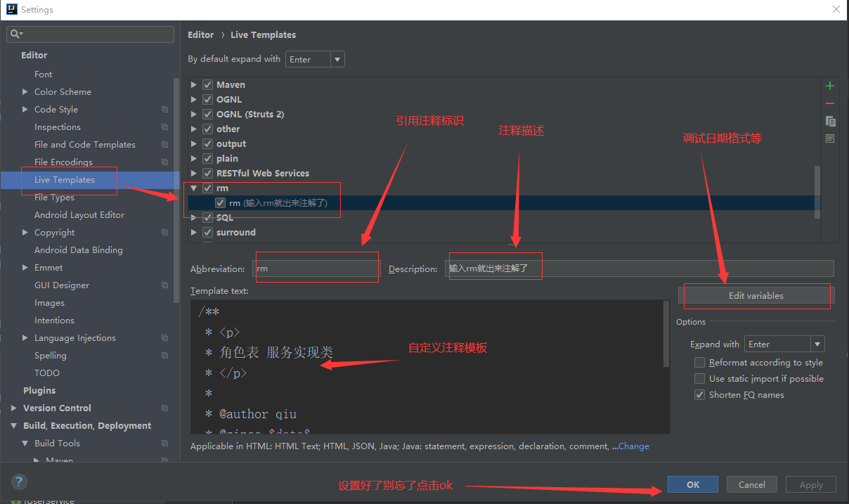Click the project-level icon beside Language Injections
Screen dimensions: 849x504
coord(164,338)
